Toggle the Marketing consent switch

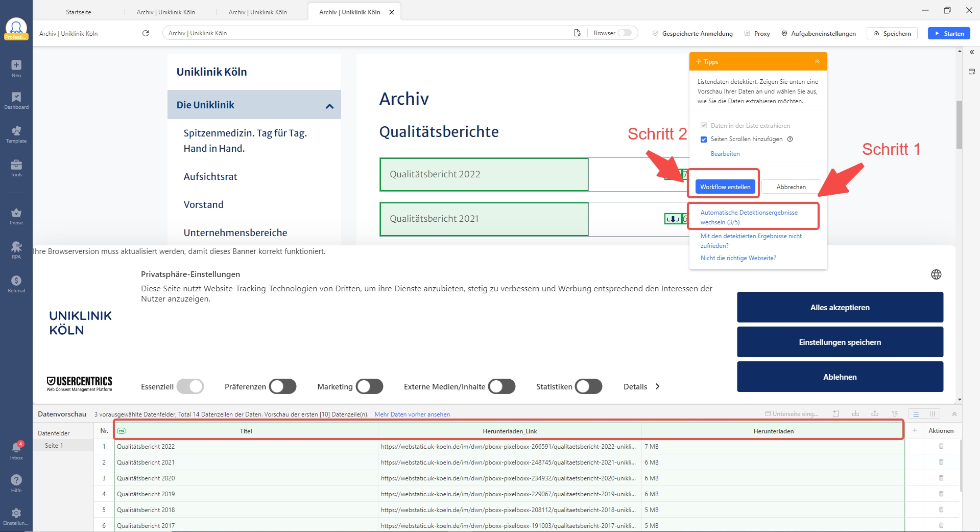tap(370, 386)
